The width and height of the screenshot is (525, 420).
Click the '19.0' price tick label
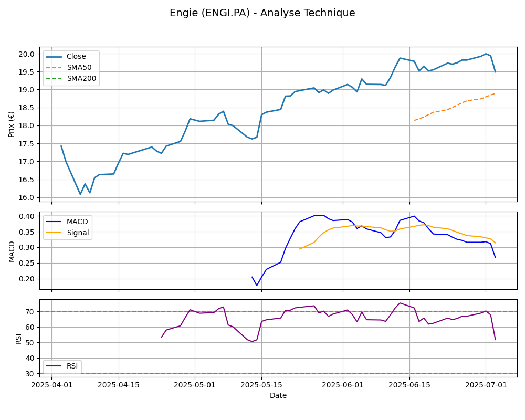coord(27,90)
